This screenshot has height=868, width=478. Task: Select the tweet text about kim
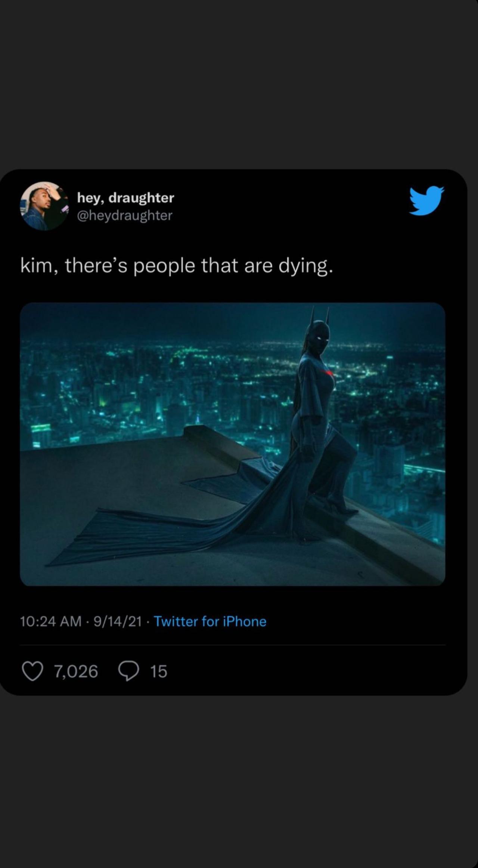coord(176,266)
